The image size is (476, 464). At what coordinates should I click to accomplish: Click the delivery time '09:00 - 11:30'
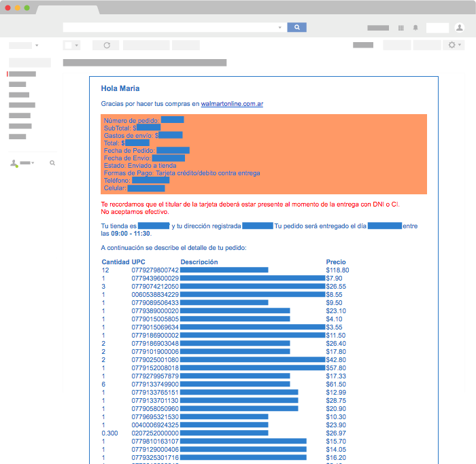click(x=131, y=234)
